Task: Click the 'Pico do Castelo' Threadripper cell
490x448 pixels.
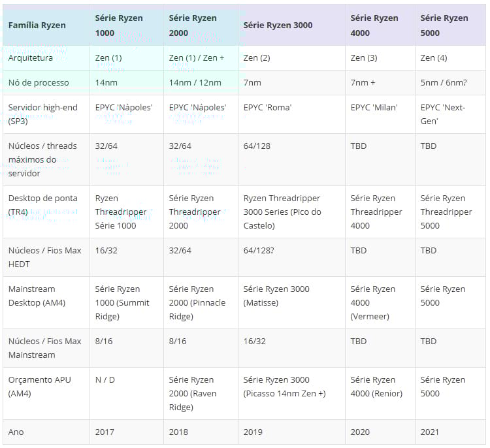Action: [x=291, y=212]
